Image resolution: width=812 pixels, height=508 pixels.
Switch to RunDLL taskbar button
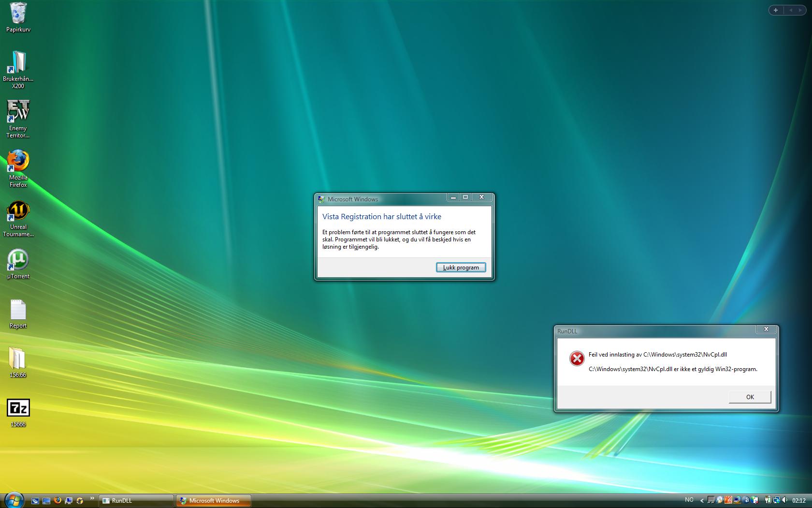tap(136, 501)
